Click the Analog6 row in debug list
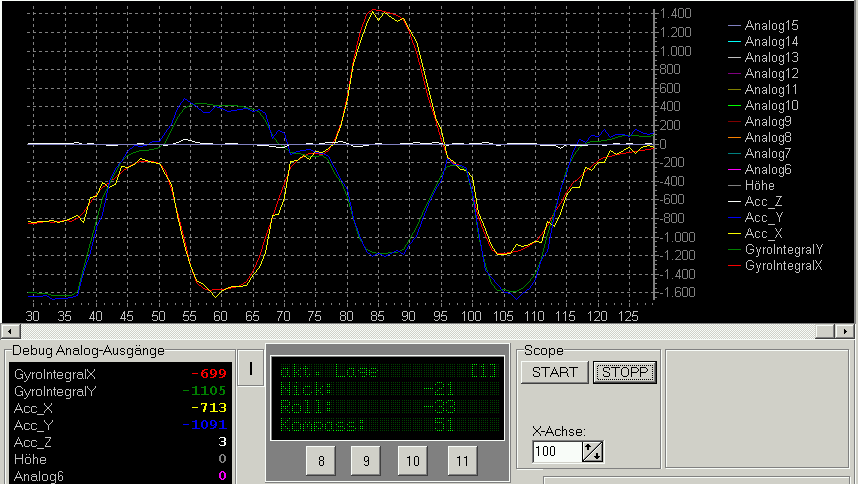Screen dimensions: 858x484 (x=120, y=475)
